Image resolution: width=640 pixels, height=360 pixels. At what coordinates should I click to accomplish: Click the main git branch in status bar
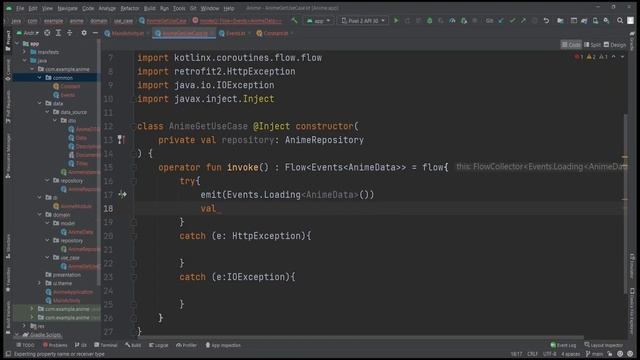pyautogui.click(x=594, y=354)
